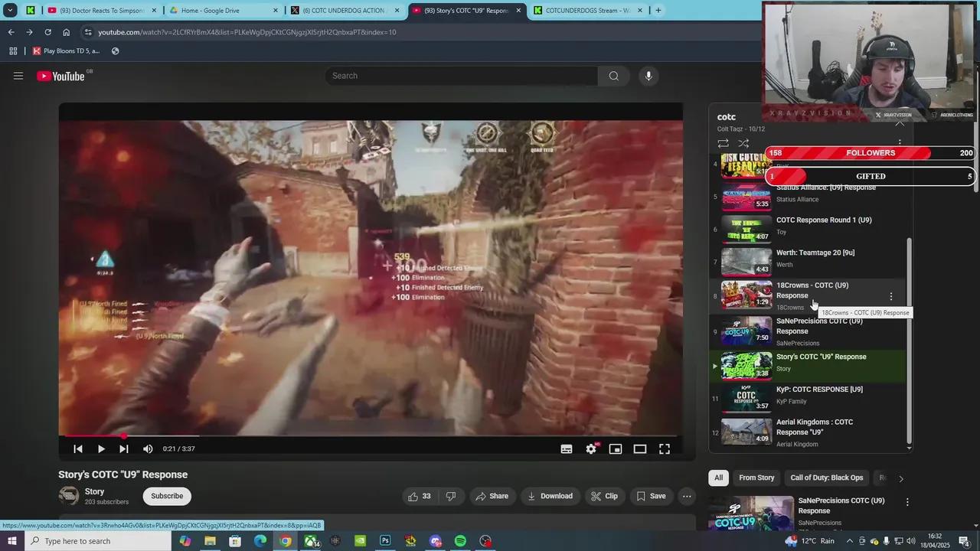Like the video with 33 likes
Image resolution: width=980 pixels, height=551 pixels.
419,496
